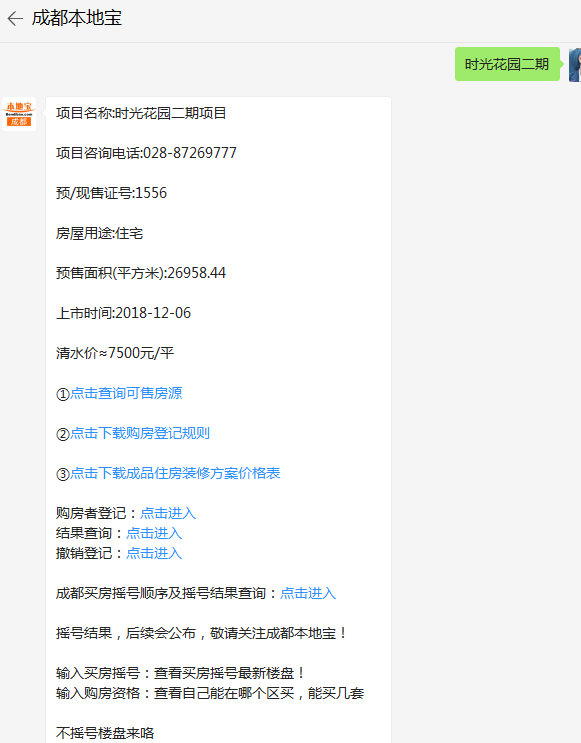Open 点击进入 link for 摇号结果查询
581x743 pixels.
(308, 593)
